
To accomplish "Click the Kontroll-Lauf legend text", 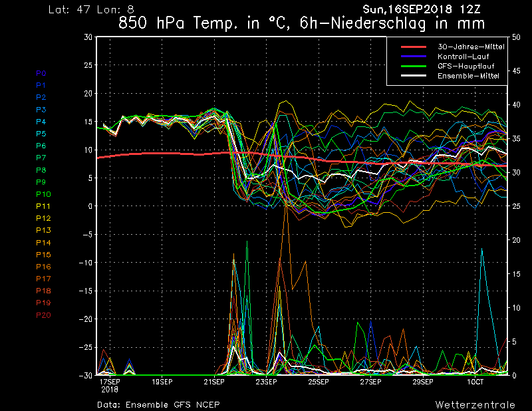I will click(x=463, y=57).
